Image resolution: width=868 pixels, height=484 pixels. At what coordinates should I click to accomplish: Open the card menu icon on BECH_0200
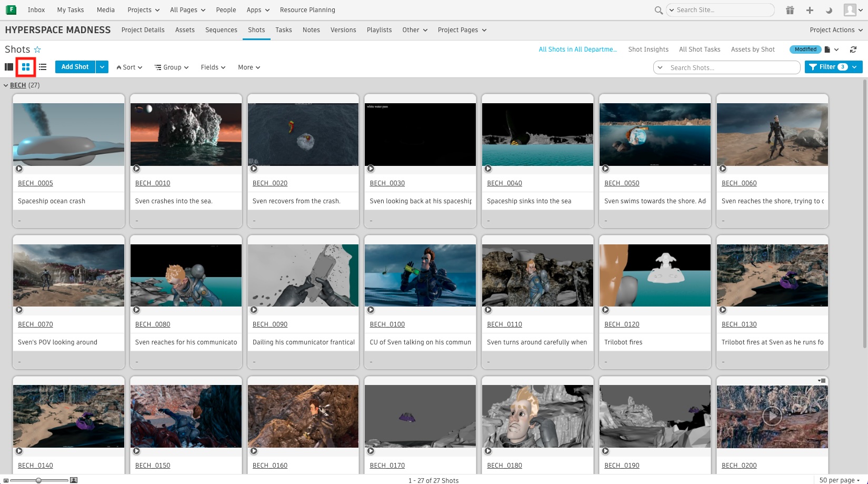tap(822, 380)
